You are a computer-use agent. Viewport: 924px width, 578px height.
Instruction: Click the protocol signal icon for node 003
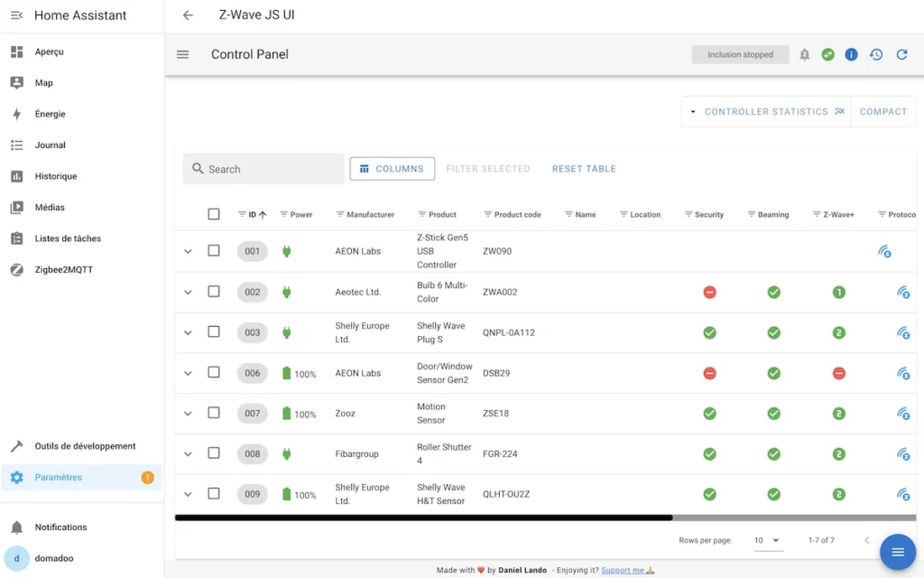click(x=903, y=332)
